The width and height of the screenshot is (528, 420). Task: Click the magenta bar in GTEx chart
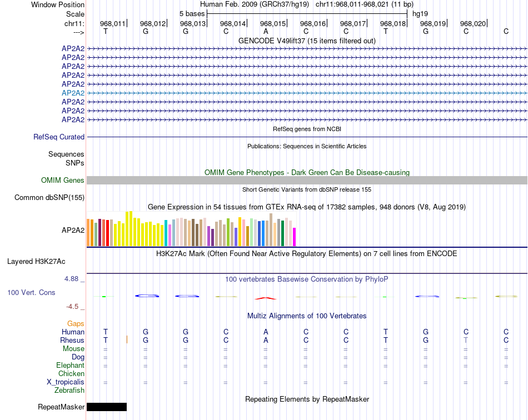(295, 237)
